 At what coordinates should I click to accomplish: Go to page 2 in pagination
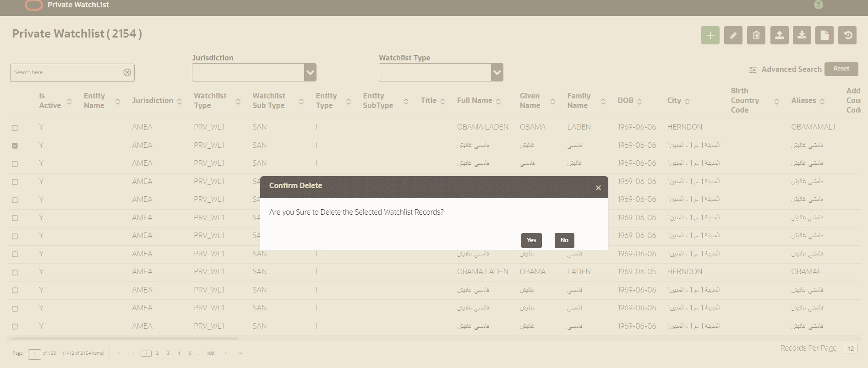pyautogui.click(x=157, y=353)
